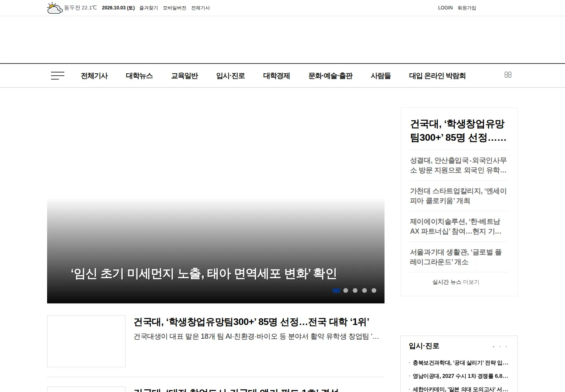Open the 대입 온라인 박람회 menu item

[x=437, y=76]
